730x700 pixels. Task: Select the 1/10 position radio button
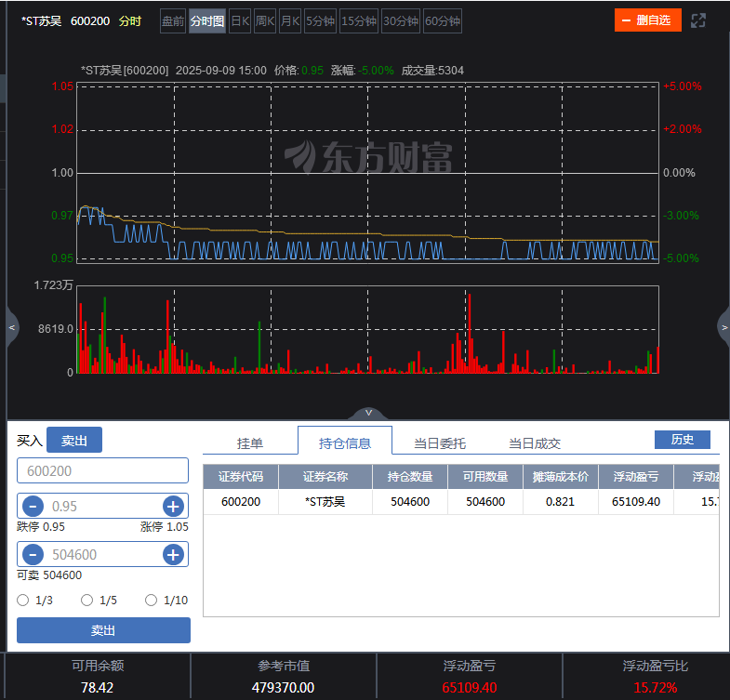pyautogui.click(x=151, y=600)
